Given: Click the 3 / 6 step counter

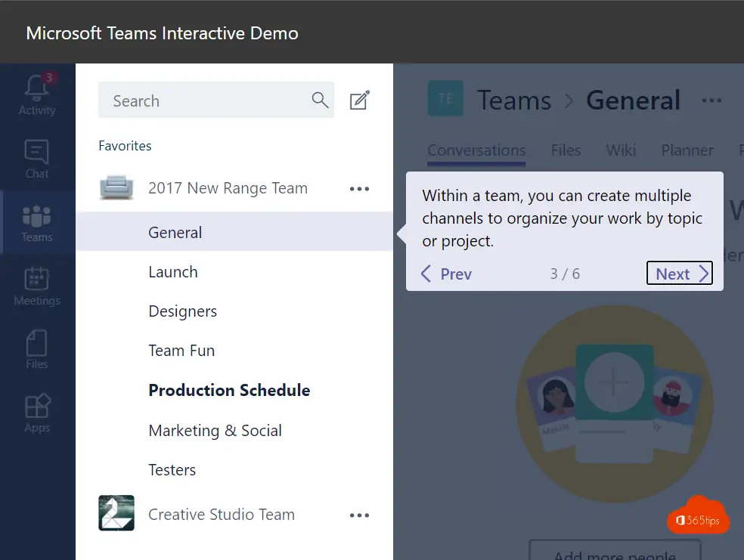Looking at the screenshot, I should click(x=565, y=274).
